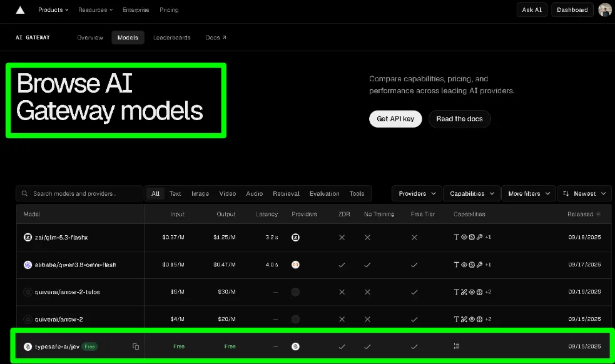Click the AI GATEWAY label
The width and height of the screenshot is (615, 364).
click(x=33, y=38)
